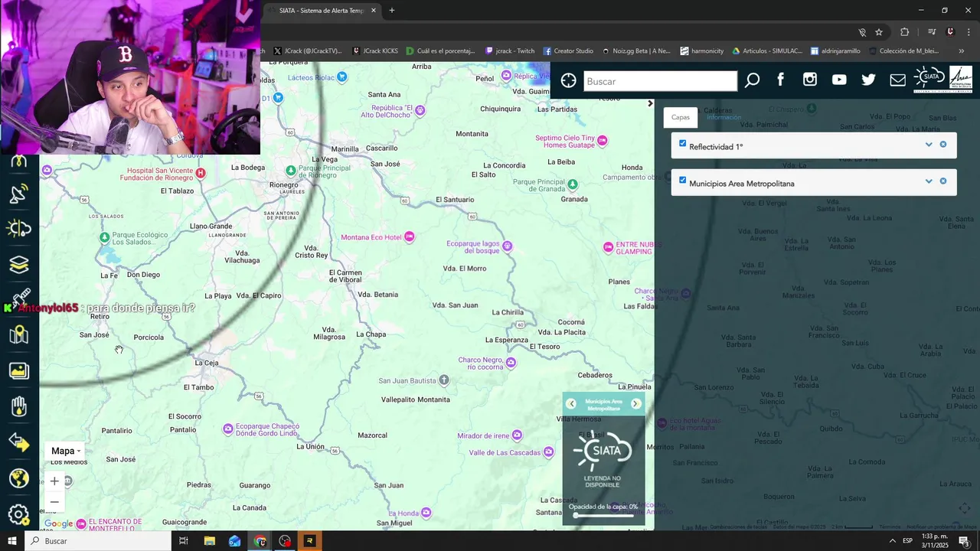Open the map marker sidebar icon
Screen dimensions: 980x551
point(18,334)
